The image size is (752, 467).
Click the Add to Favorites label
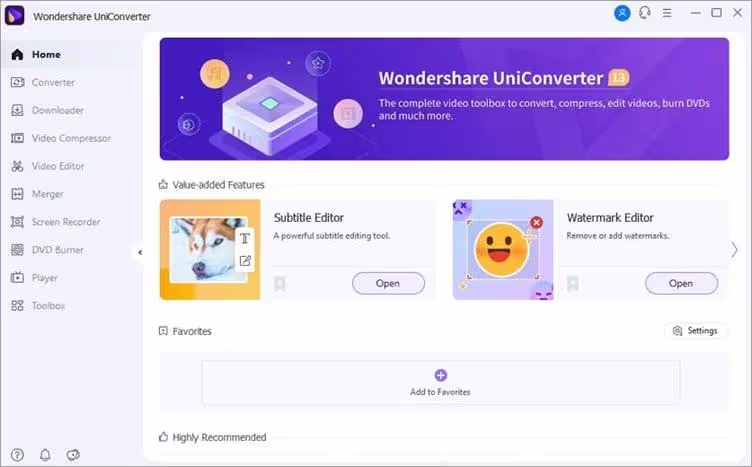[440, 392]
